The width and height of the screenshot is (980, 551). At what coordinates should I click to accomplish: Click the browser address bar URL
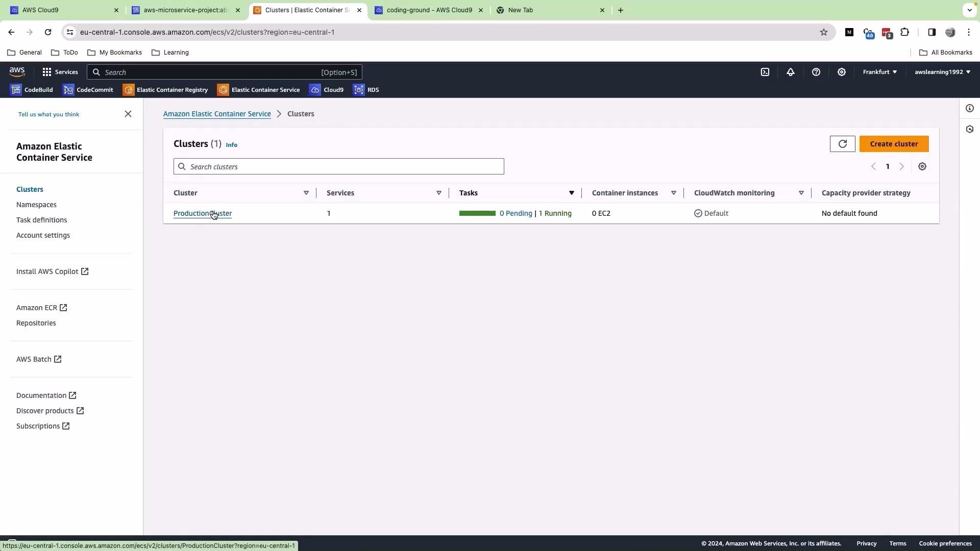pyautogui.click(x=207, y=32)
